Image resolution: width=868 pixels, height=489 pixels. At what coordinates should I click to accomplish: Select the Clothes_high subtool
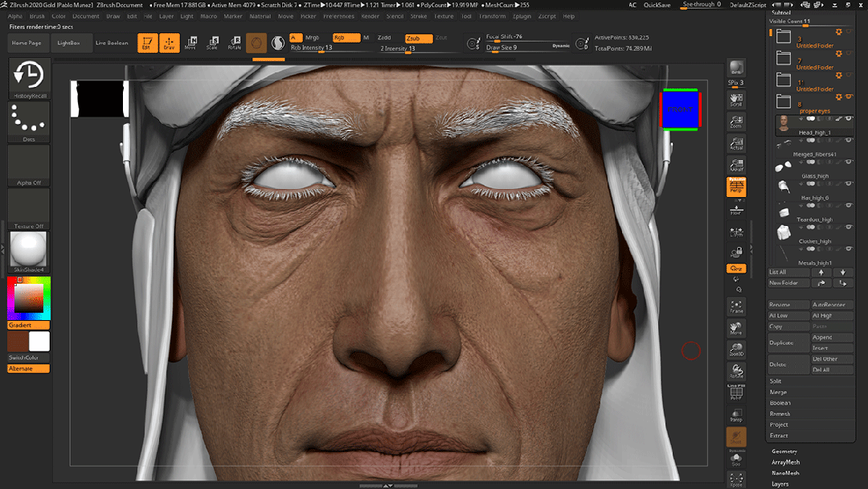click(815, 241)
